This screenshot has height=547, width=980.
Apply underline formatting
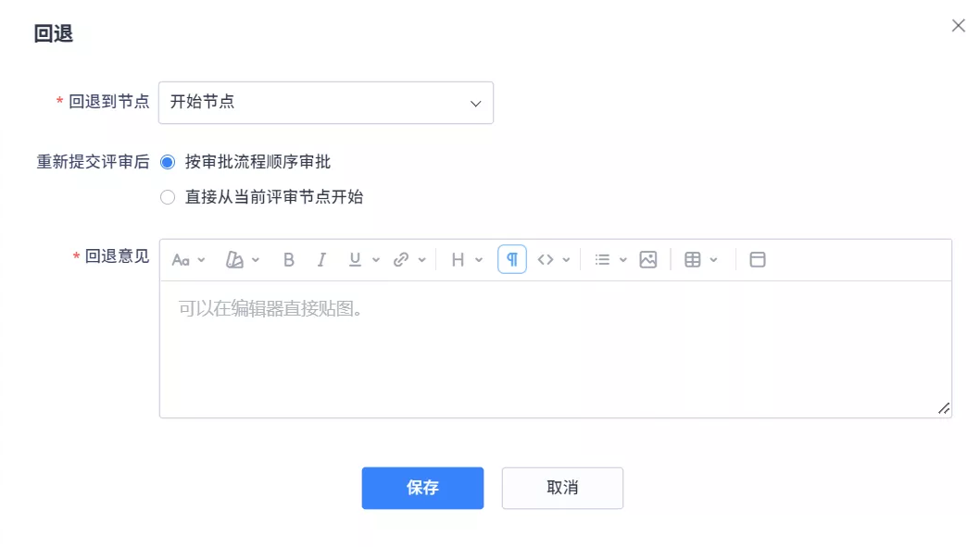353,259
